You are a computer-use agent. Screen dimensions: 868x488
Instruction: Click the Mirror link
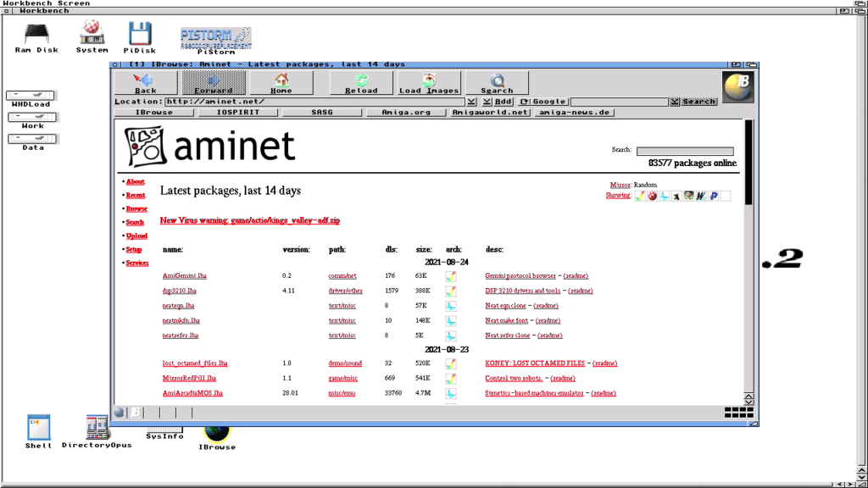(620, 185)
